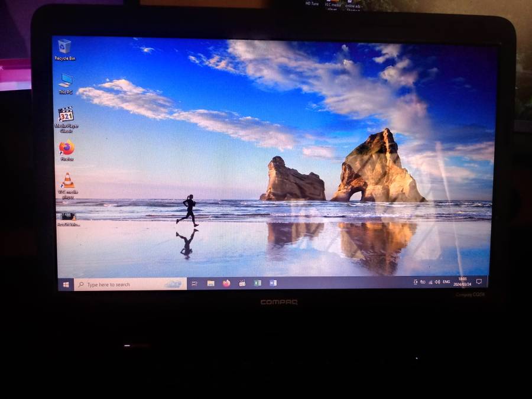
Task: Open the Recycle Bin desktop icon
Action: 64,47
